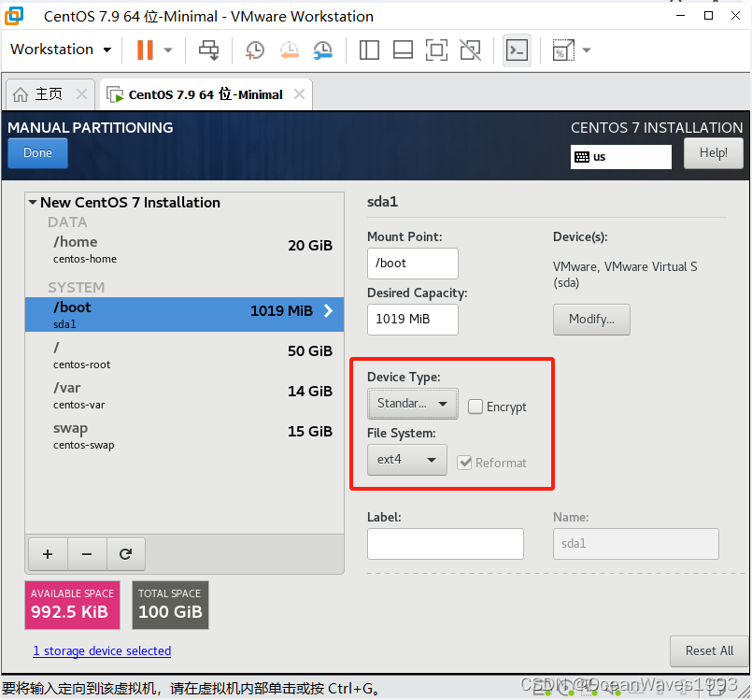Toggle the Unity mode icon
The image size is (752, 700).
click(471, 50)
